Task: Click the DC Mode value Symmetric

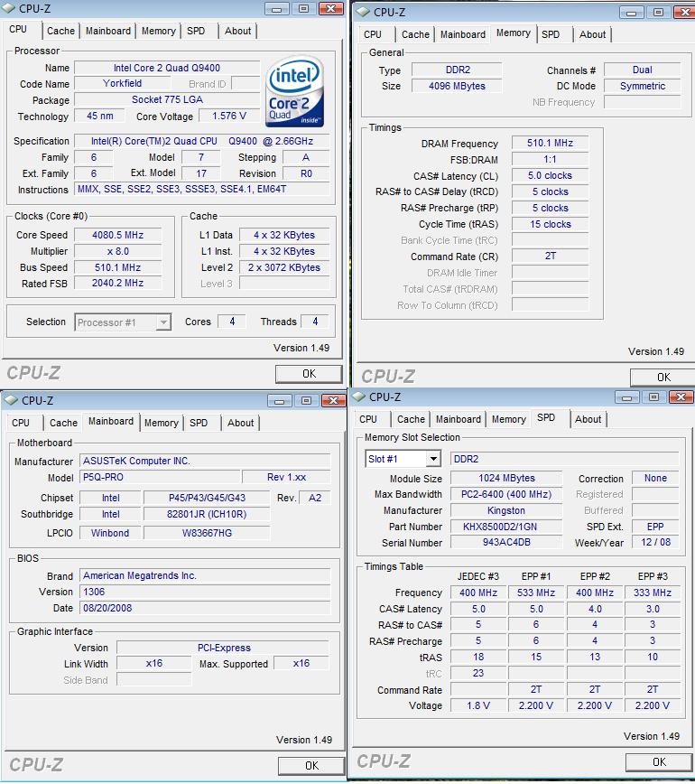Action: pos(642,86)
